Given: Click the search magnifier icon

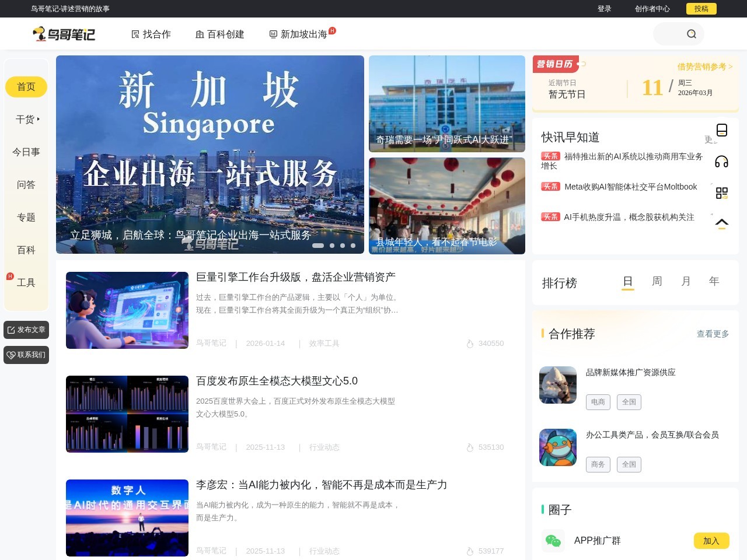Looking at the screenshot, I should pyautogui.click(x=692, y=34).
